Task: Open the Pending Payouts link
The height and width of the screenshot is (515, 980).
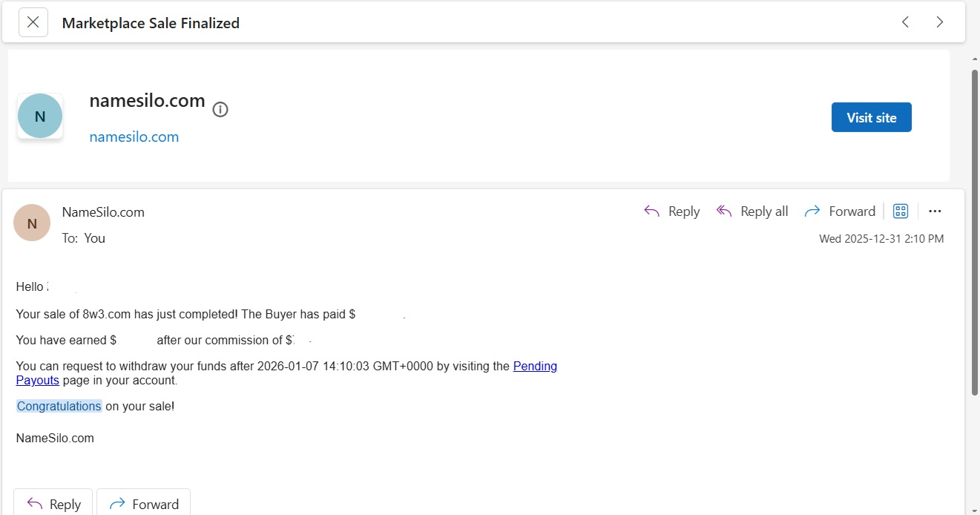Action: click(534, 367)
